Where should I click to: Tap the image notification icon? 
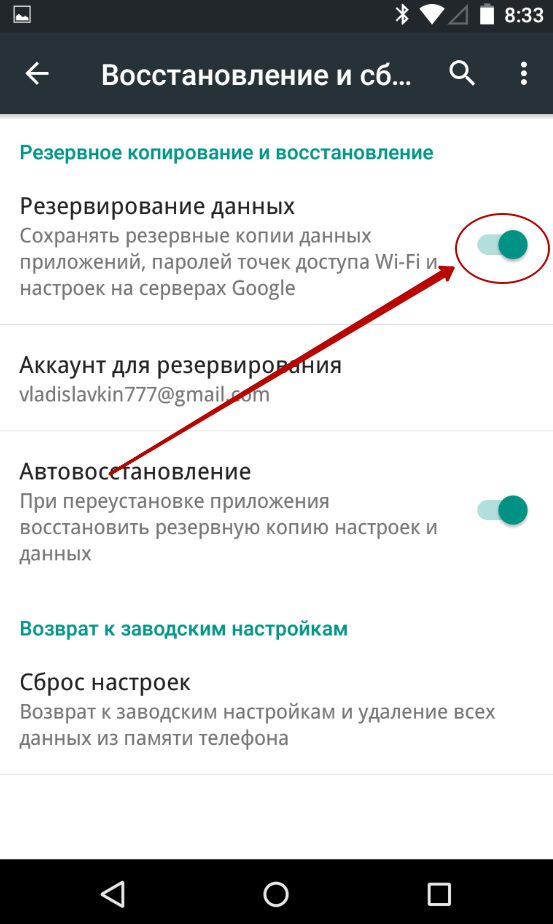[x=22, y=15]
